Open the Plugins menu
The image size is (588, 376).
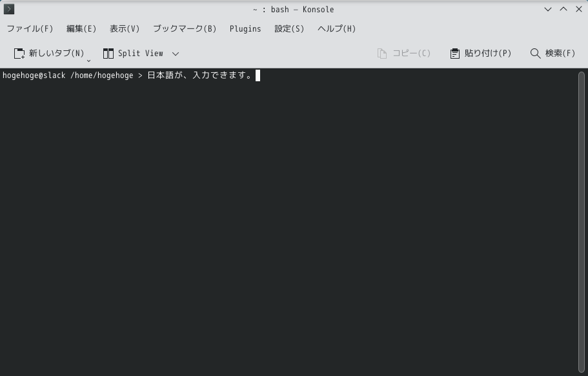coord(245,28)
